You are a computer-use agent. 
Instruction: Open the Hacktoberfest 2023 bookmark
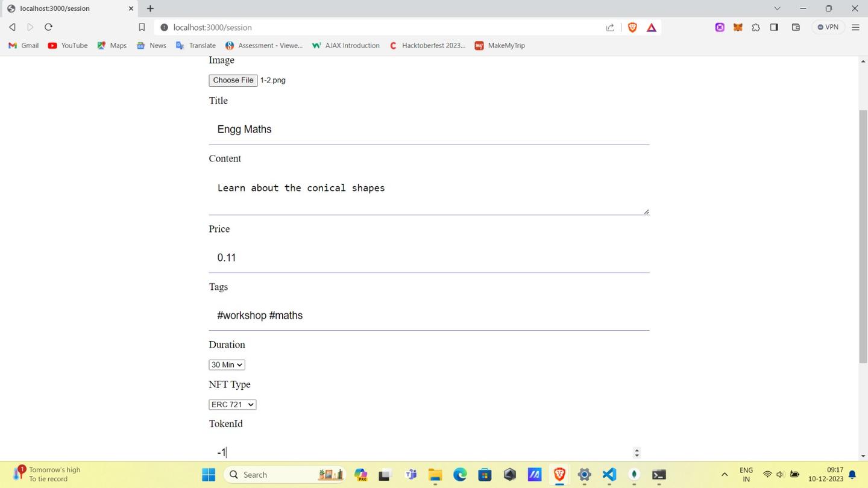pyautogui.click(x=428, y=45)
